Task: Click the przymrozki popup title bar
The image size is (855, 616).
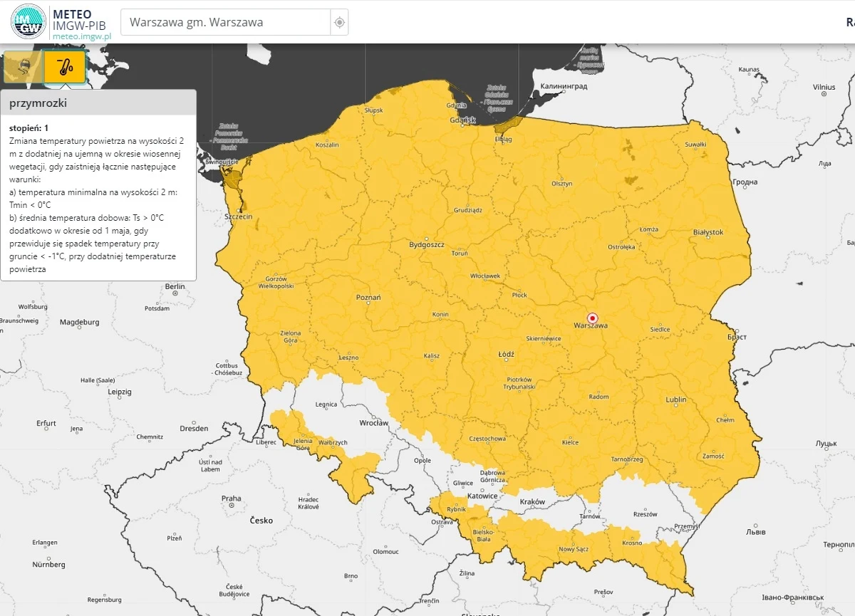Action: click(x=100, y=103)
